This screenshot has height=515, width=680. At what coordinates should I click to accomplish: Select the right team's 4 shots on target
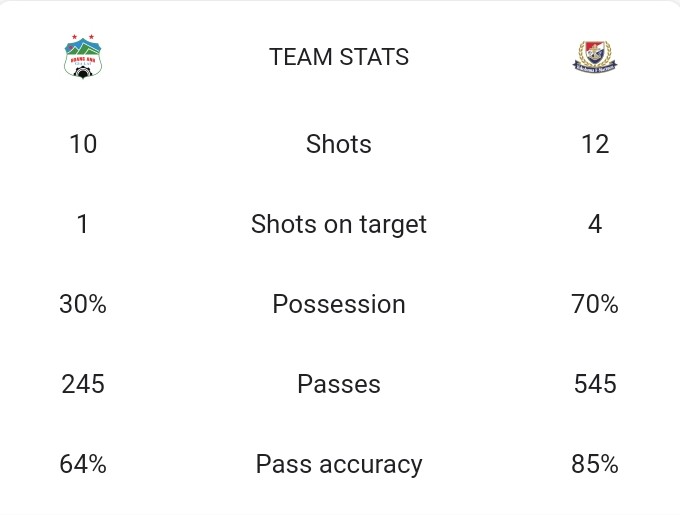coord(595,224)
